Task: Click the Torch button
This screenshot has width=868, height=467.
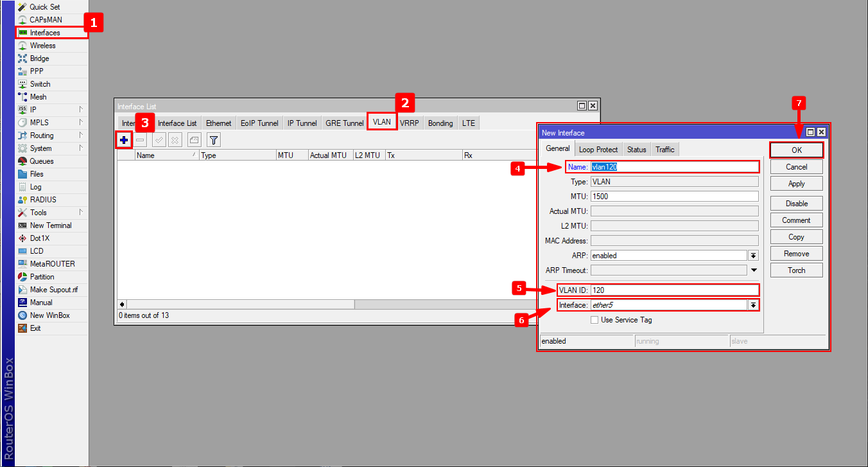Action: tap(796, 270)
